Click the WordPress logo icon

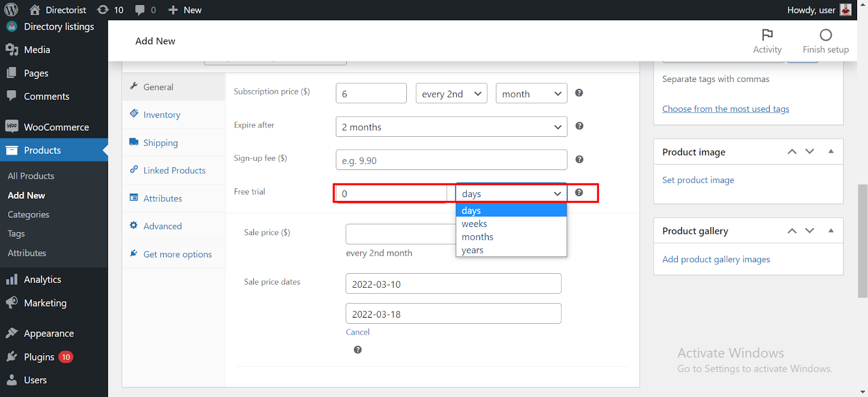coord(11,10)
